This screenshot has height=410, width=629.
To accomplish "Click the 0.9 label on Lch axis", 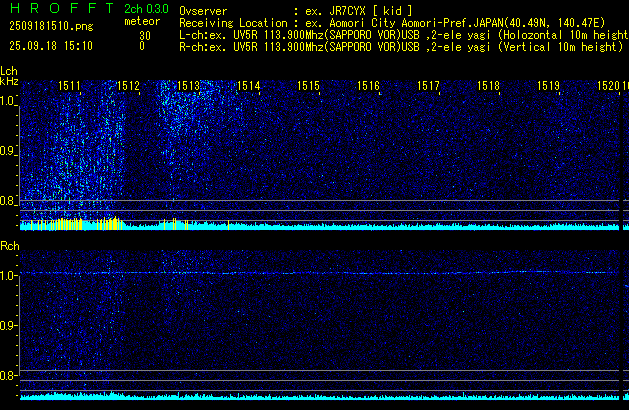I will pos(9,151).
